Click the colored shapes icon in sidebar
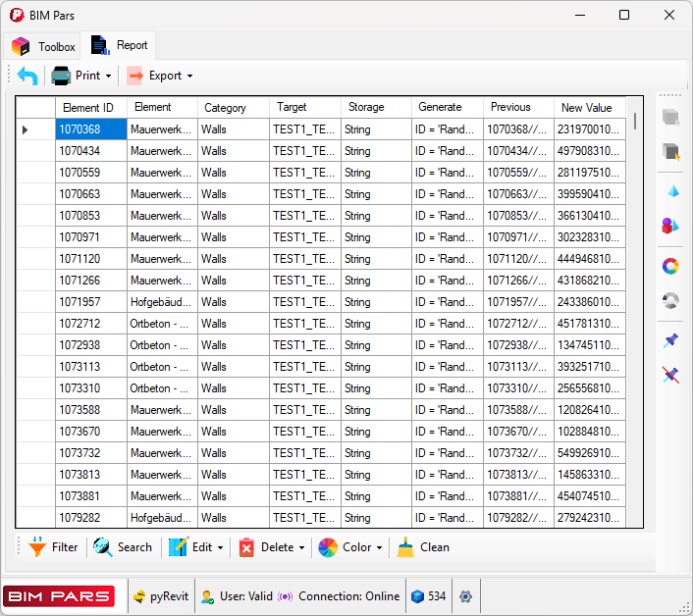693x616 pixels. [670, 226]
